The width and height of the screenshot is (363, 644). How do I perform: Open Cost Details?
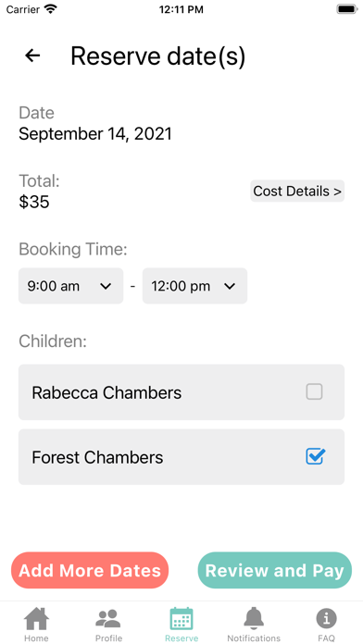pyautogui.click(x=297, y=191)
